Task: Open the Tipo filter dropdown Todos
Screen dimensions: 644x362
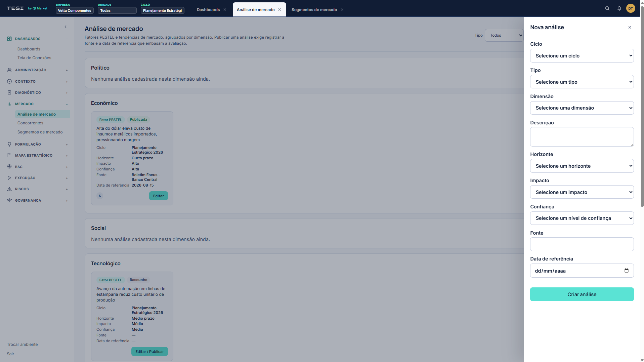Action: [x=504, y=35]
